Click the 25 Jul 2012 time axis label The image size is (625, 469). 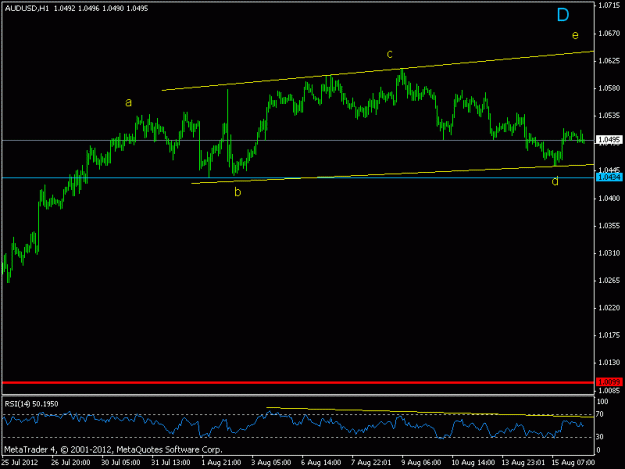[20, 462]
